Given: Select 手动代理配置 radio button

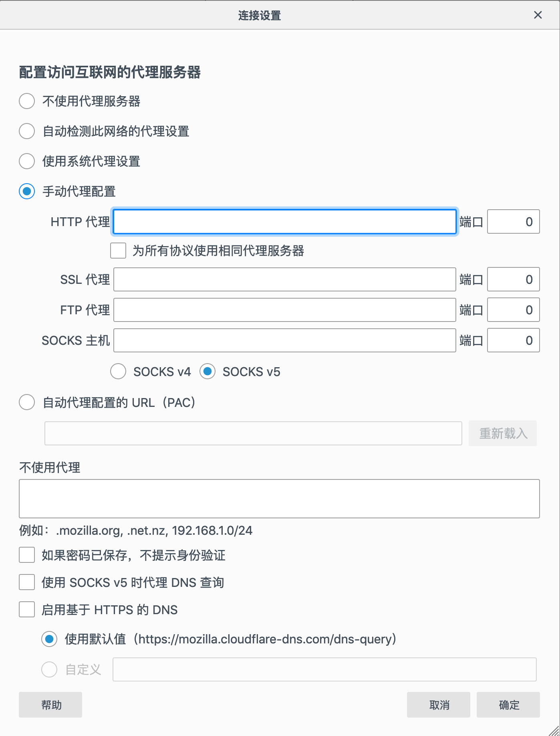Looking at the screenshot, I should click(27, 191).
